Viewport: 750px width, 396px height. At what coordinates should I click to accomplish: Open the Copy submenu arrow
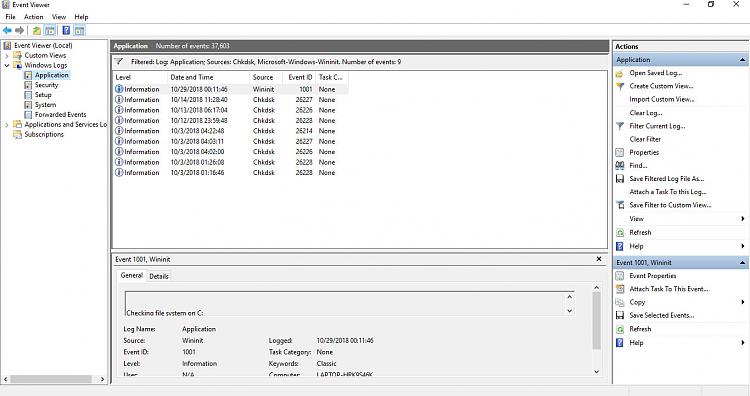pos(743,302)
